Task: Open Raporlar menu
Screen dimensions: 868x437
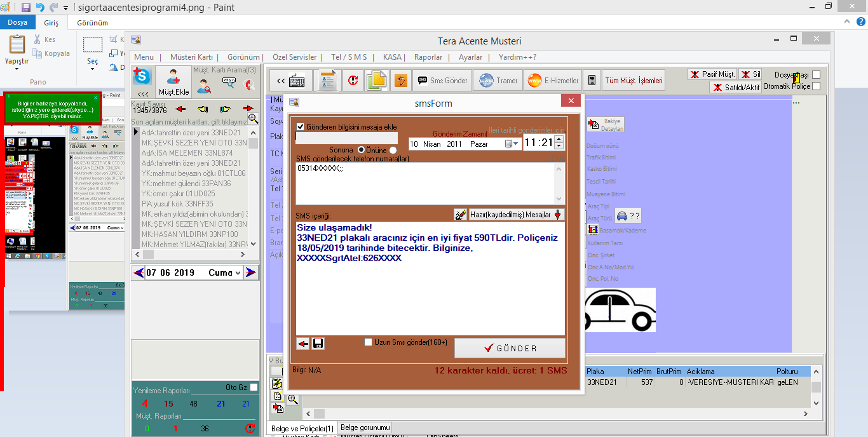Action: [428, 57]
